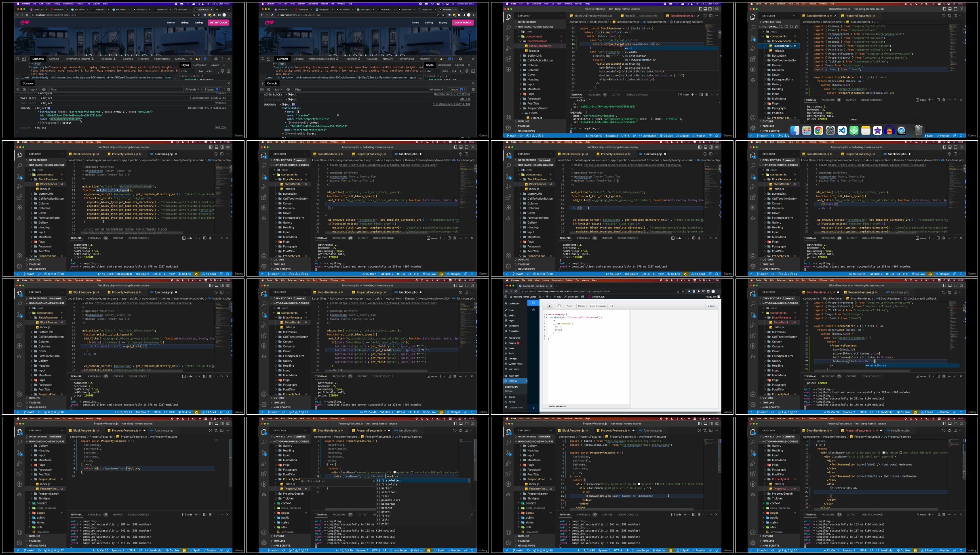Image resolution: width=980 pixels, height=555 pixels.
Task: Toggle .cls classes in top-left DevTools frame
Action: 209,71
